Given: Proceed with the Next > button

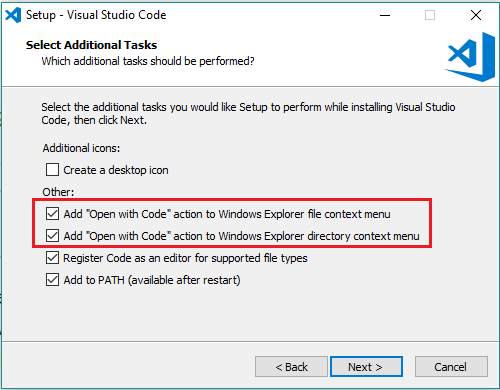Looking at the screenshot, I should pos(366,367).
